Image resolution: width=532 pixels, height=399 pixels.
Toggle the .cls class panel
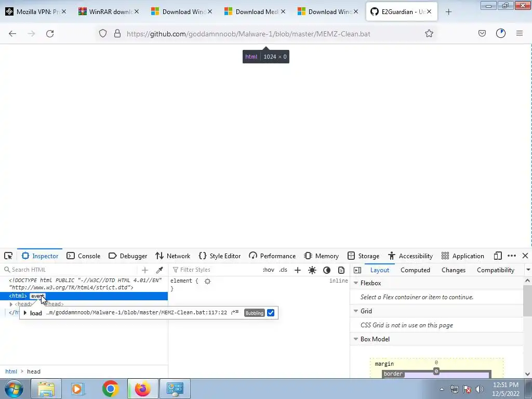[283, 270]
